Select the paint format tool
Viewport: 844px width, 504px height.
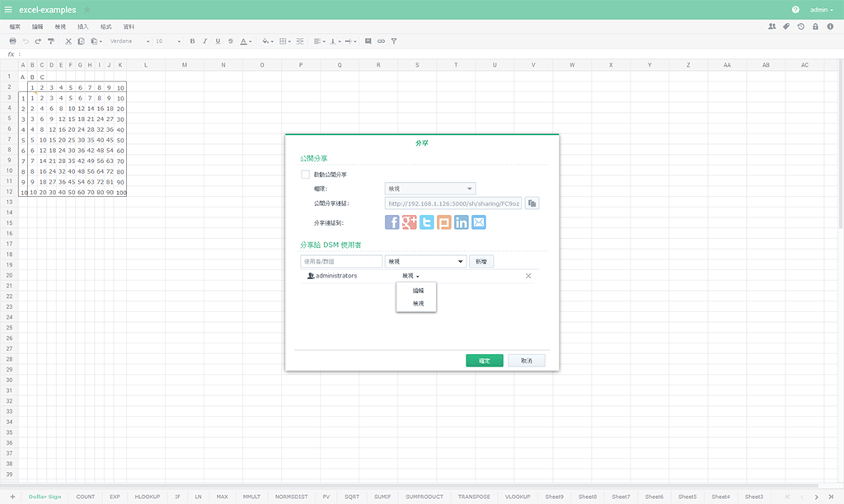click(x=51, y=41)
